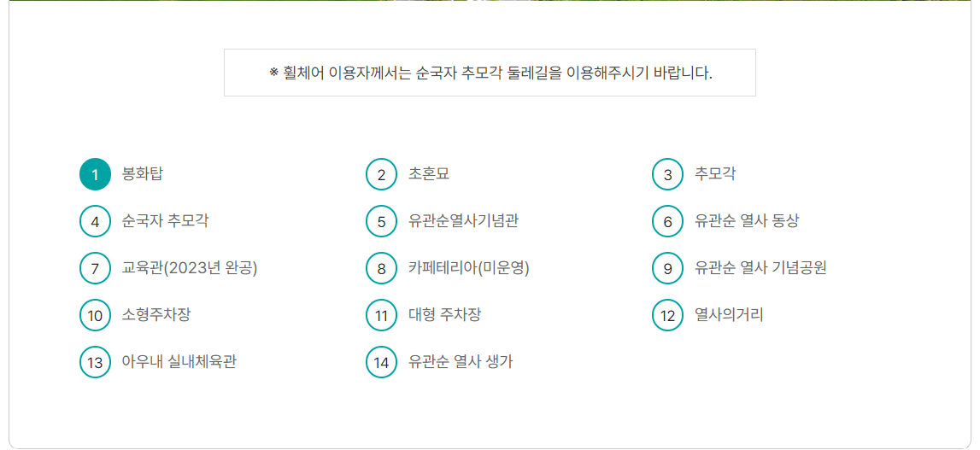
Task: Click the number 9 circle icon
Action: [x=668, y=268]
